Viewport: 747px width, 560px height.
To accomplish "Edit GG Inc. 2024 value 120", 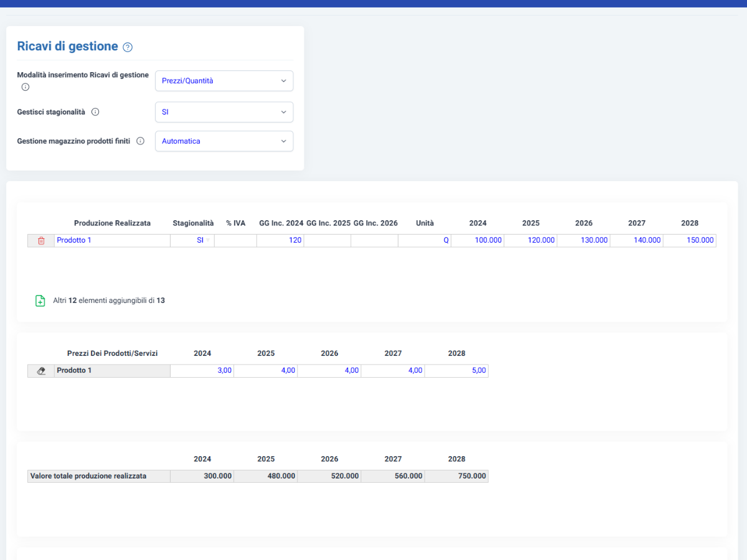I will coord(280,240).
